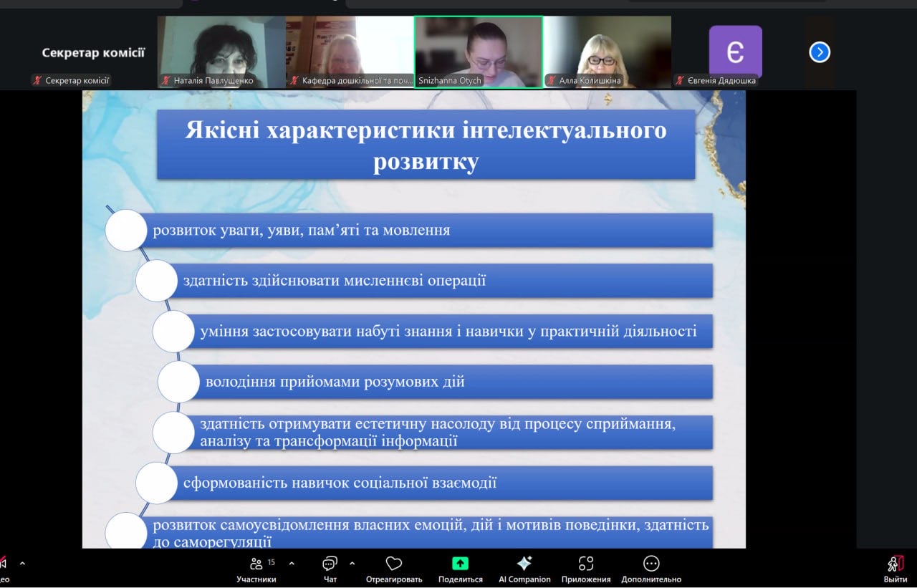917x588 pixels.
Task: Select Наталія Павлущенко video thumbnail
Action: (x=221, y=52)
